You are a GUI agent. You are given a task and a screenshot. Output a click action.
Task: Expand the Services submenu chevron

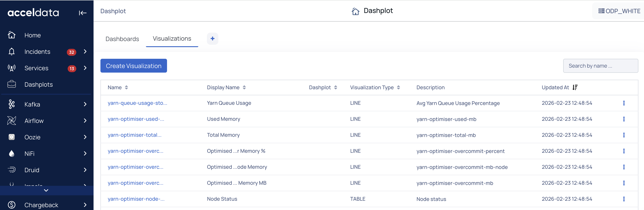pyautogui.click(x=85, y=68)
